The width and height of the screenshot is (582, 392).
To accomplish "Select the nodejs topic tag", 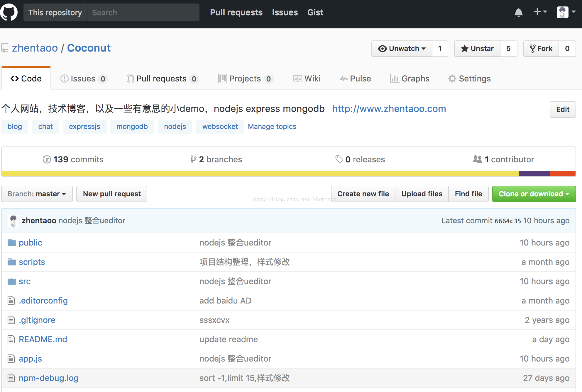I will click(x=175, y=127).
